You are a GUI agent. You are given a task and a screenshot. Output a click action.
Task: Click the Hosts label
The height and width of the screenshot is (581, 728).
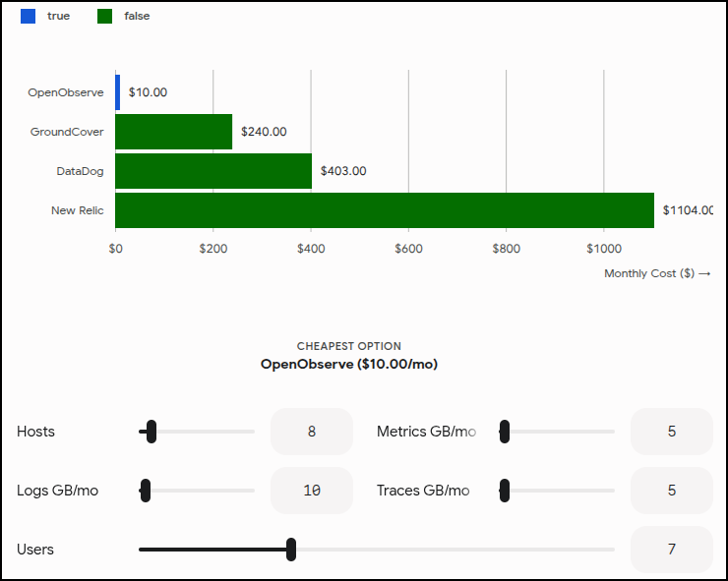pyautogui.click(x=35, y=432)
